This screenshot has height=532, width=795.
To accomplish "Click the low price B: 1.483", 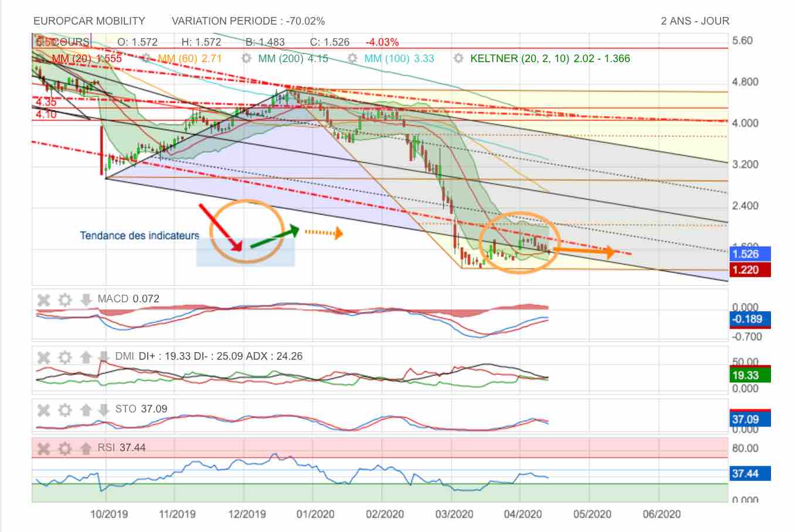I will click(x=265, y=42).
